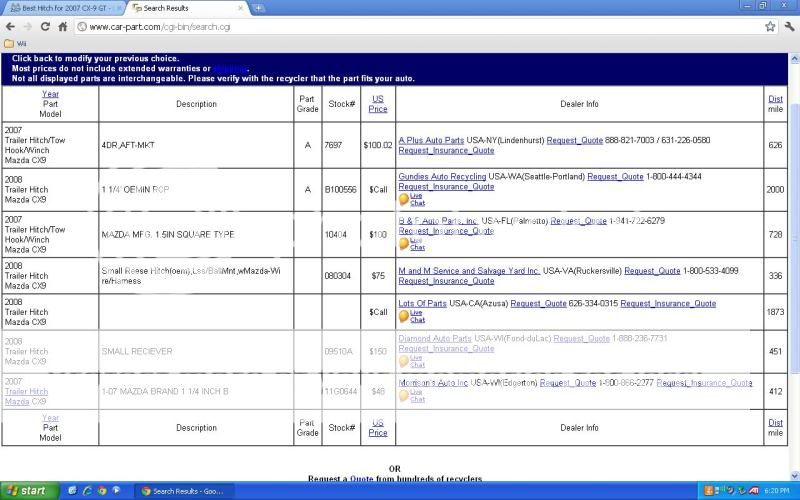This screenshot has width=800, height=500.
Task: Sort by US Price in bottom header
Action: 378,428
